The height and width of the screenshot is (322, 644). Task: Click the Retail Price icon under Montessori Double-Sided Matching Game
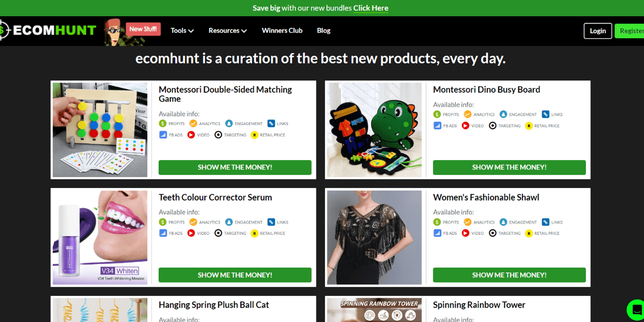[254, 135]
